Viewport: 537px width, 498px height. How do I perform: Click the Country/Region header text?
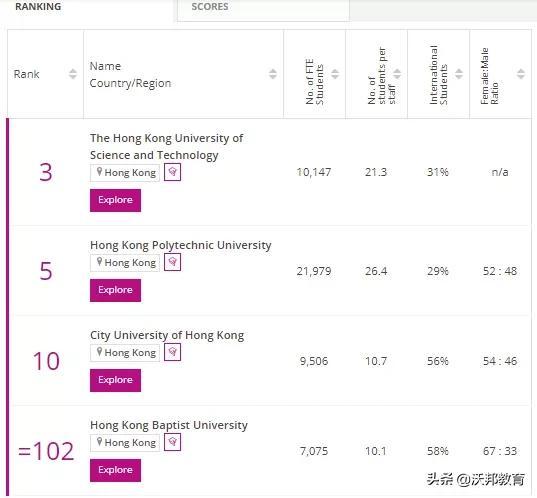130,83
